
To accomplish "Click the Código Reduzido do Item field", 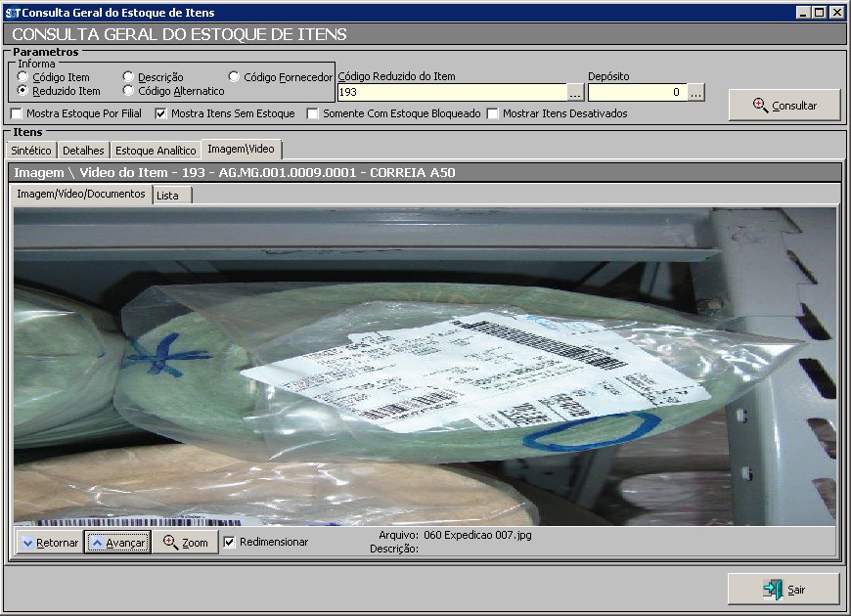I will (x=450, y=93).
